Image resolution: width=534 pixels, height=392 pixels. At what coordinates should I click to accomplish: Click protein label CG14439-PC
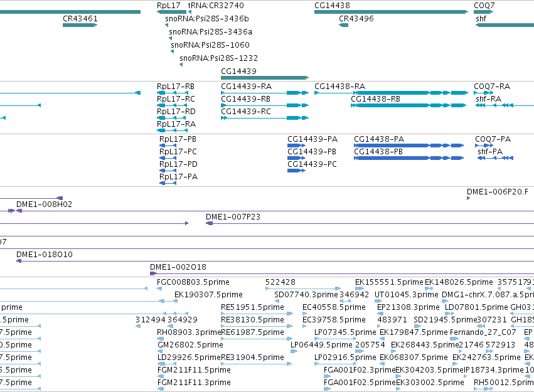tap(312, 164)
